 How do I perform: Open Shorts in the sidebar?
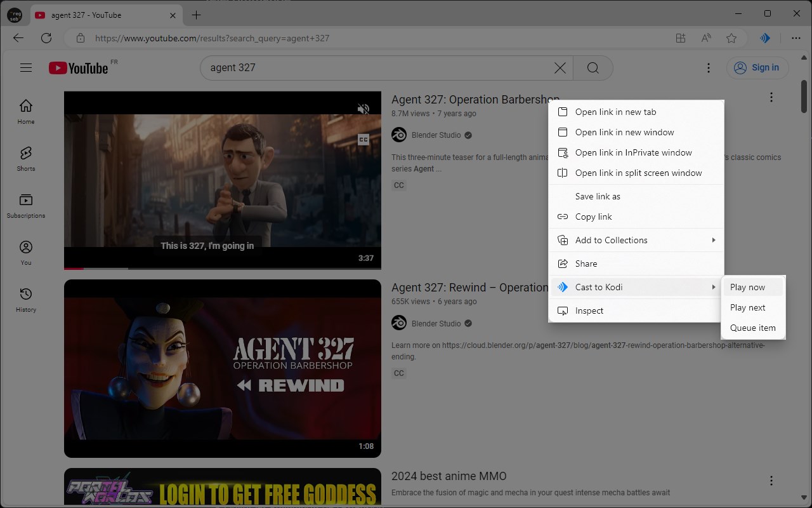click(26, 158)
